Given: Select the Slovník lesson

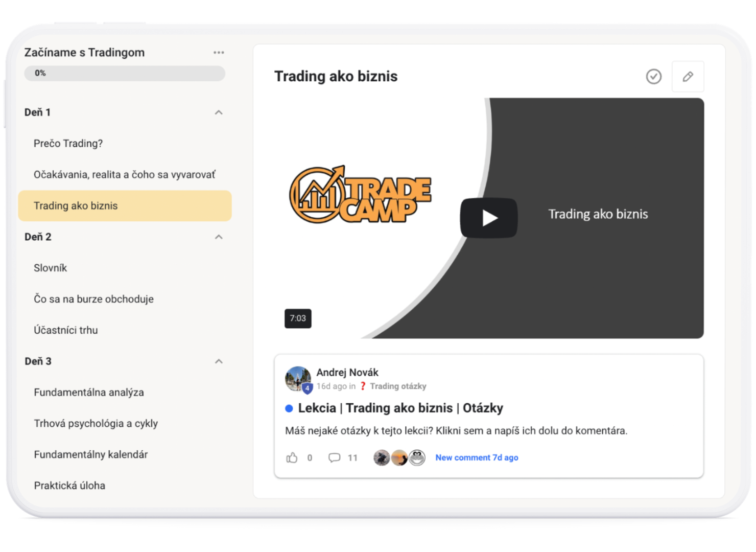Looking at the screenshot, I should click(51, 268).
